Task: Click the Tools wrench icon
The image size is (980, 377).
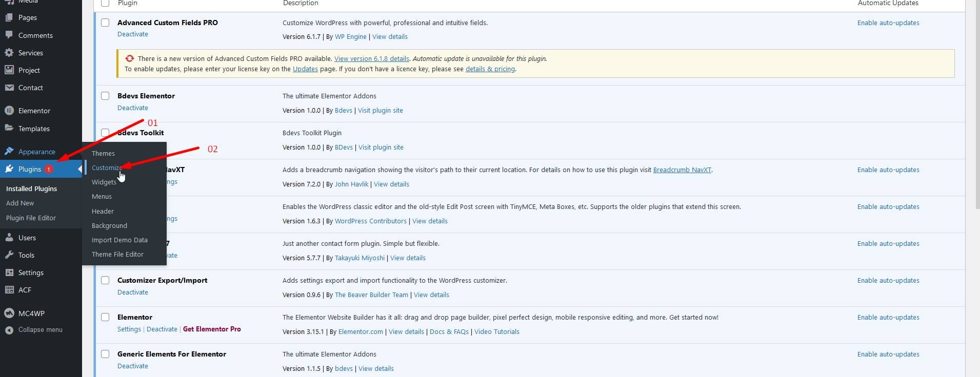Action: [x=9, y=255]
